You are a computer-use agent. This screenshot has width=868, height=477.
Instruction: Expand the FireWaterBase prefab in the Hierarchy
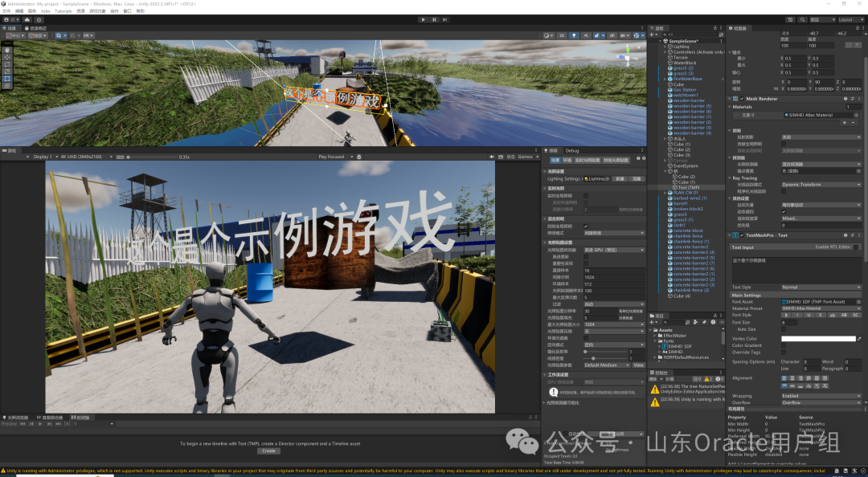(x=665, y=79)
